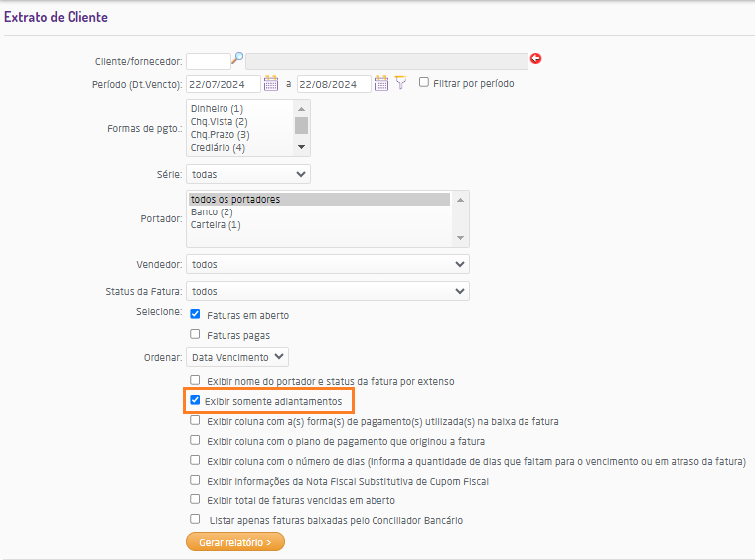Select Chq.Prazo (3) in payment list

[x=220, y=134]
